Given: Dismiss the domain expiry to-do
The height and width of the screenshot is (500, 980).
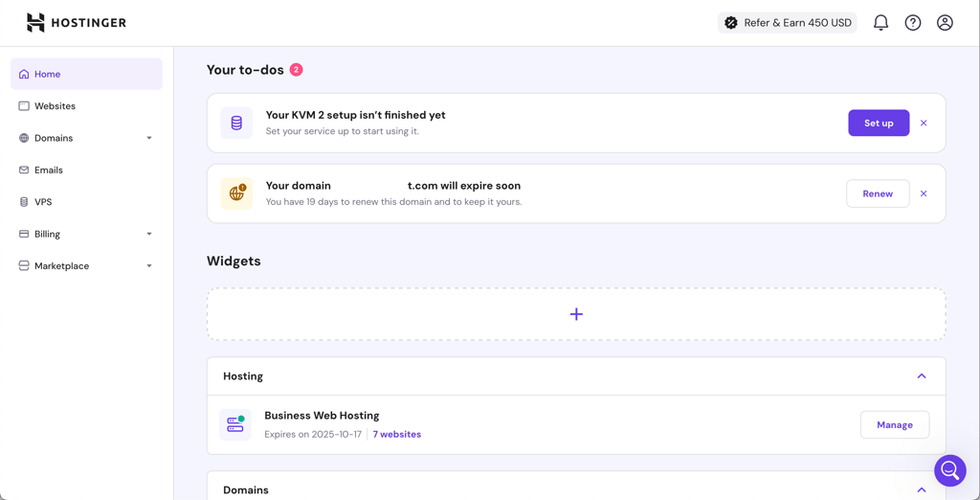Looking at the screenshot, I should [x=924, y=193].
